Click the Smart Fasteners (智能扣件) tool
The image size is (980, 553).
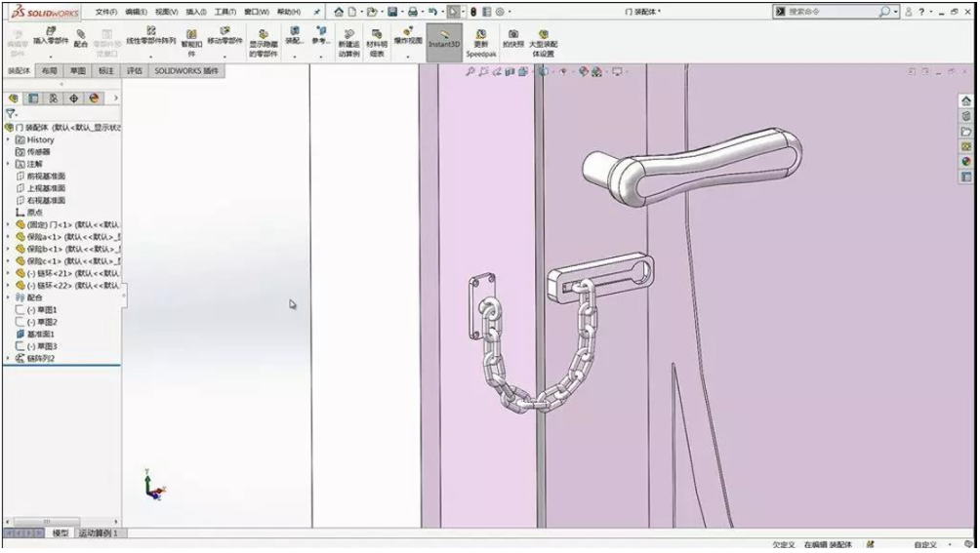click(x=191, y=43)
